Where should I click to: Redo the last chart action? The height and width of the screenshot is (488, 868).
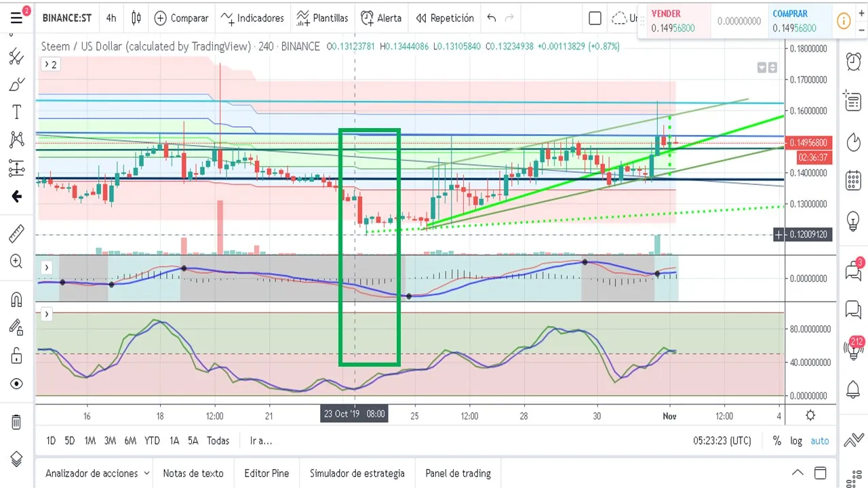click(510, 18)
